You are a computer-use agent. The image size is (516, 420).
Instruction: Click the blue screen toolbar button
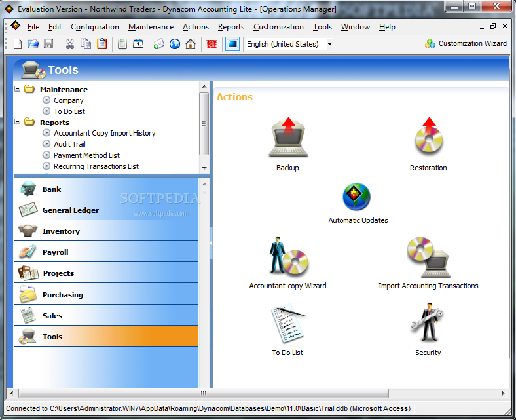pyautogui.click(x=232, y=44)
